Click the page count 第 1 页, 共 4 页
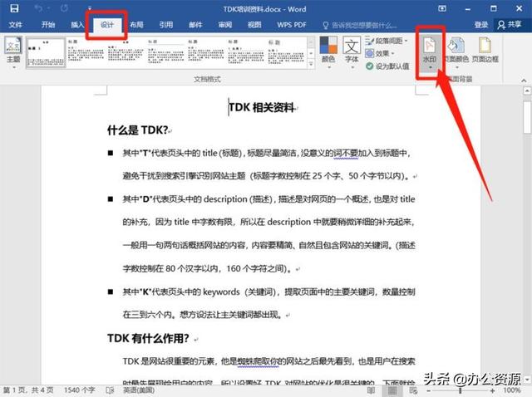The height and width of the screenshot is (397, 532). (28, 390)
